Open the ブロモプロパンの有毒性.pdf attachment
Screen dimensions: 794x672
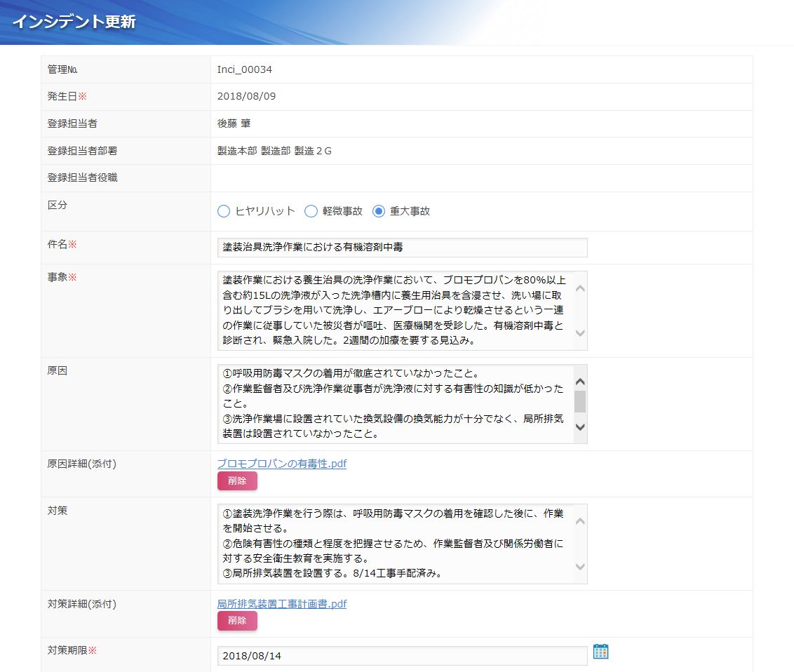(x=282, y=464)
